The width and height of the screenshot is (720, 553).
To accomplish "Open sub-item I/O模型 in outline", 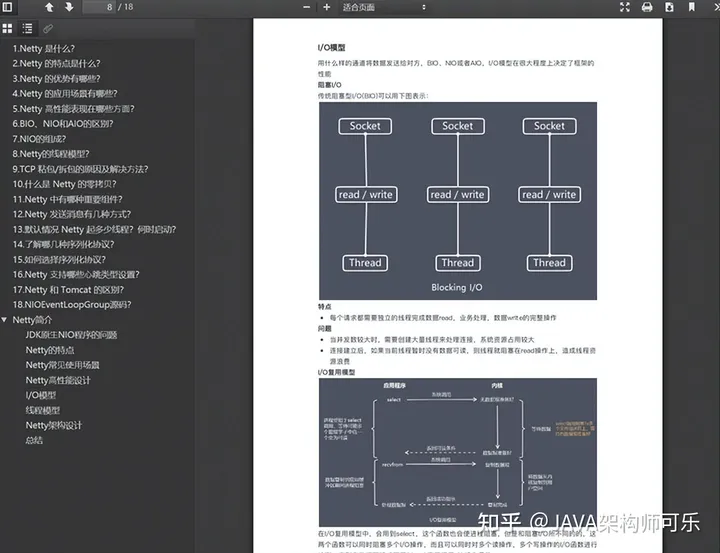I will [41, 395].
